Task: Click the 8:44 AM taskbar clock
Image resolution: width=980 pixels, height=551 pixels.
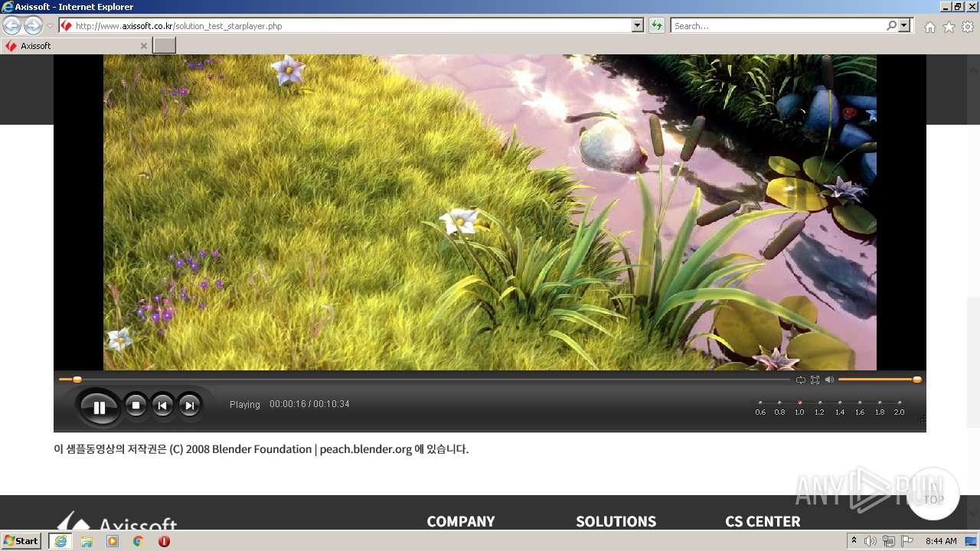Action: pos(941,541)
